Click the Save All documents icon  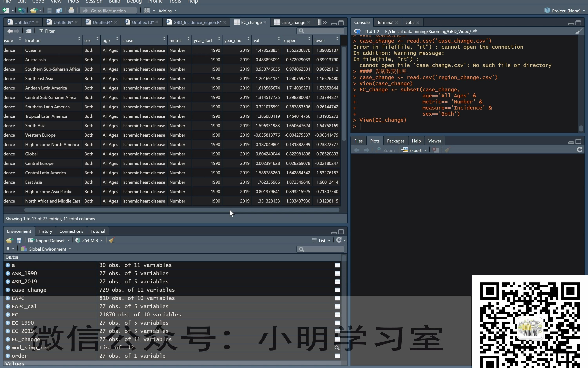pyautogui.click(x=59, y=10)
